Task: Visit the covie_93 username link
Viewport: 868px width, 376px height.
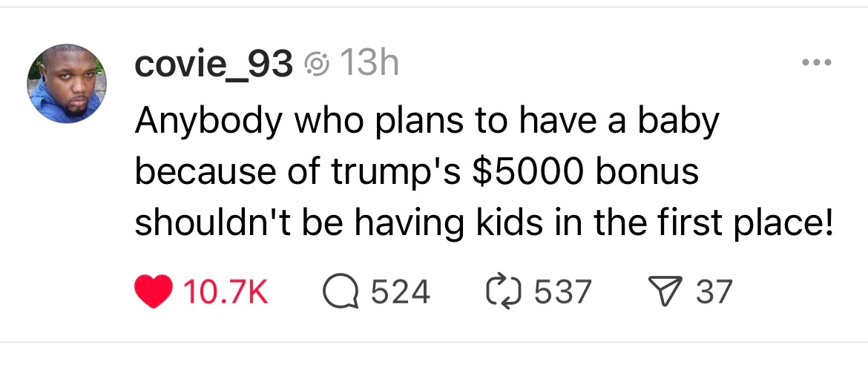Action: point(213,66)
